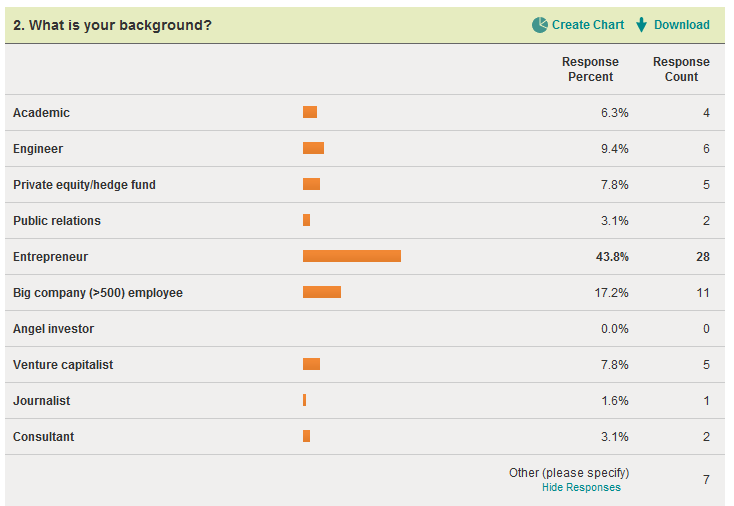Screen dimensions: 734x506
Task: Click the 43.8% Entrepreneur percentage
Action: click(612, 257)
